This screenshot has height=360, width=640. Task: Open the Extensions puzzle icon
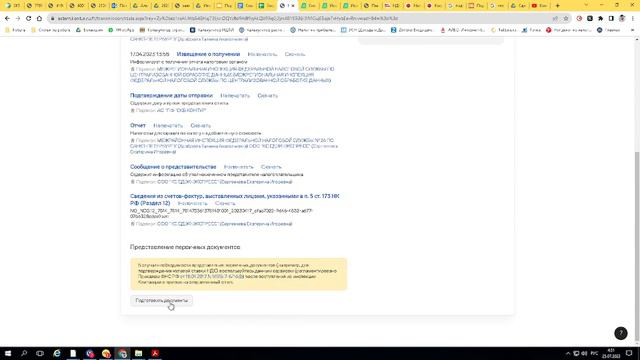click(x=600, y=18)
